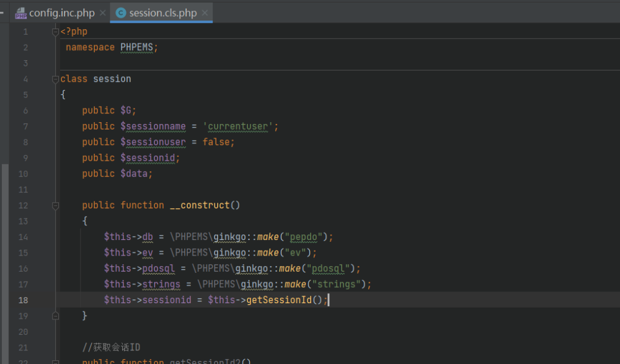This screenshot has width=620, height=364.
Task: Click $this->strings on line 17
Action: (x=142, y=284)
